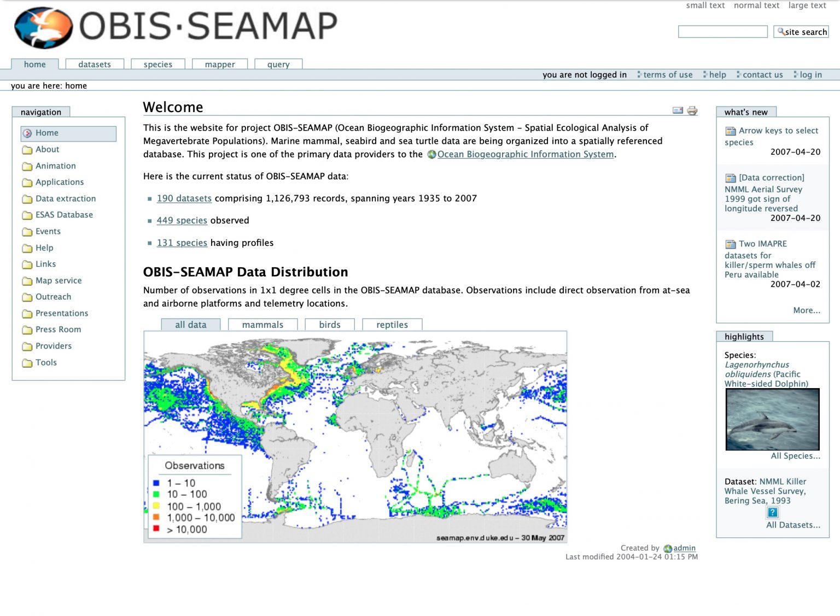
Task: Click the globe icon beside Ocean Biogeographic link
Action: 431,155
